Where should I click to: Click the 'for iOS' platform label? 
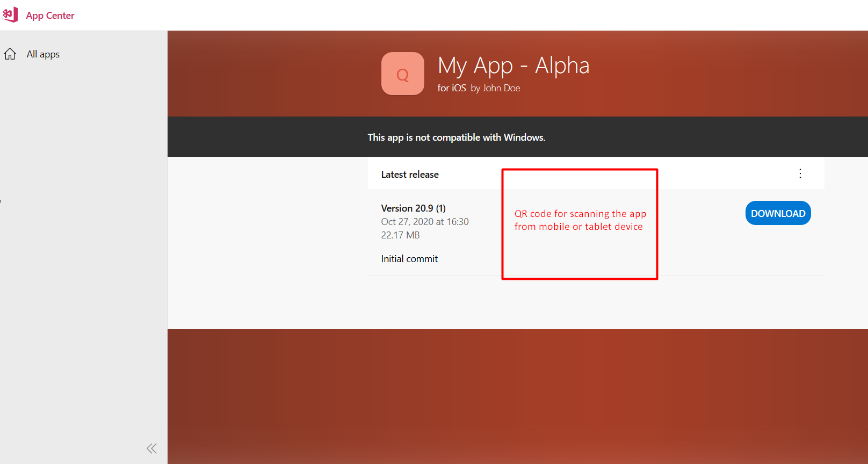(452, 88)
